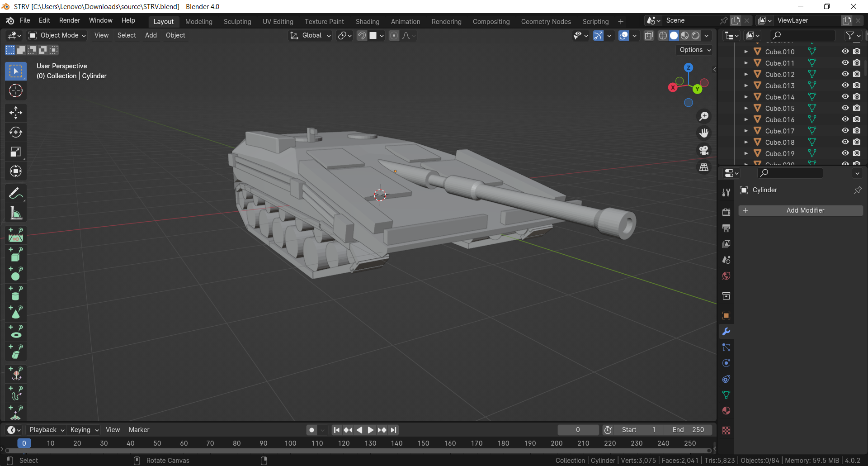Hide Cube.010 in viewport via eye icon
The image size is (868, 466).
click(845, 52)
